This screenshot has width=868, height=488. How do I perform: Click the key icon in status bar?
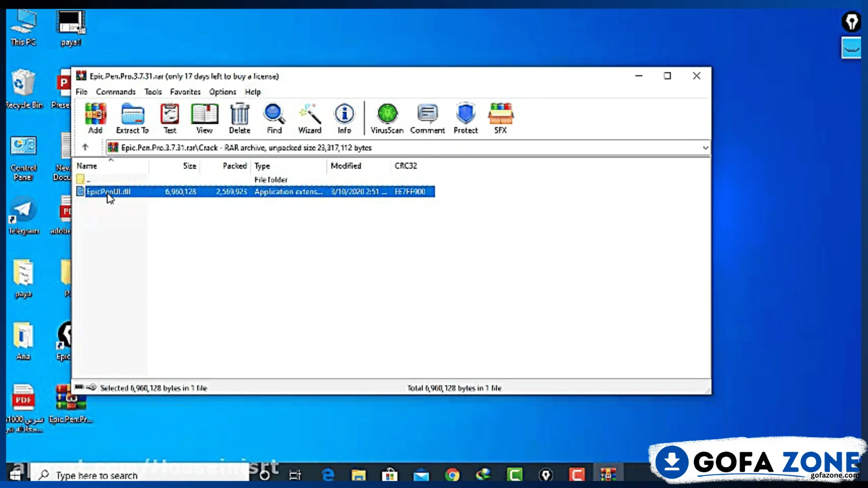pos(91,387)
